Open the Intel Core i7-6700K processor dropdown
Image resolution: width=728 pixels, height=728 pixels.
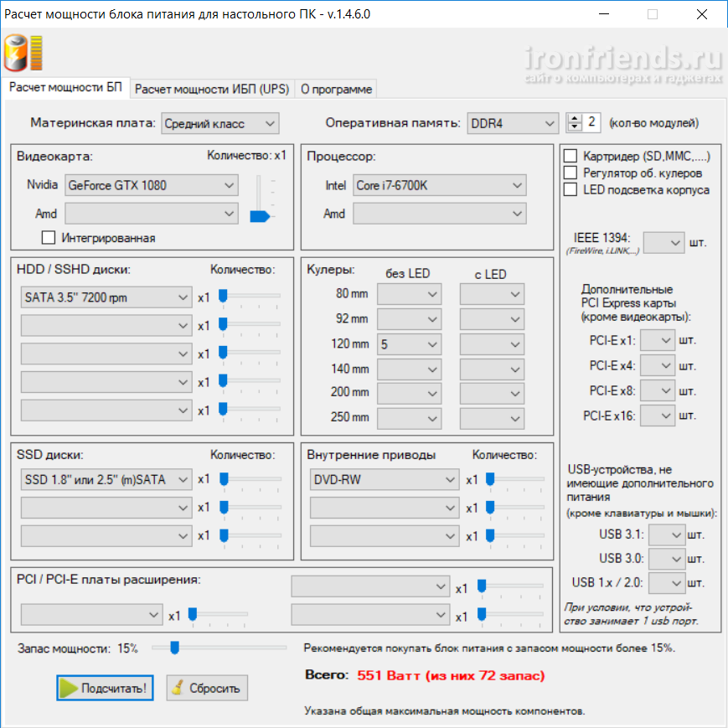(439, 185)
